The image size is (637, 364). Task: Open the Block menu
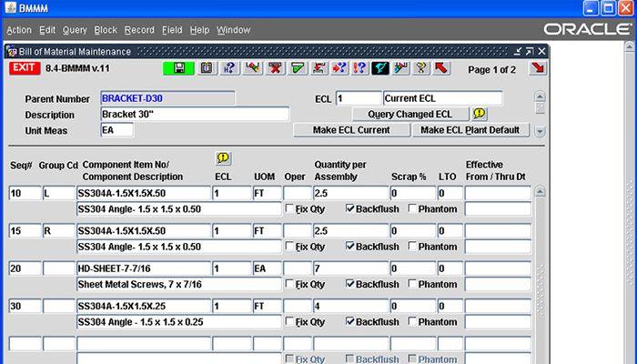tap(106, 30)
